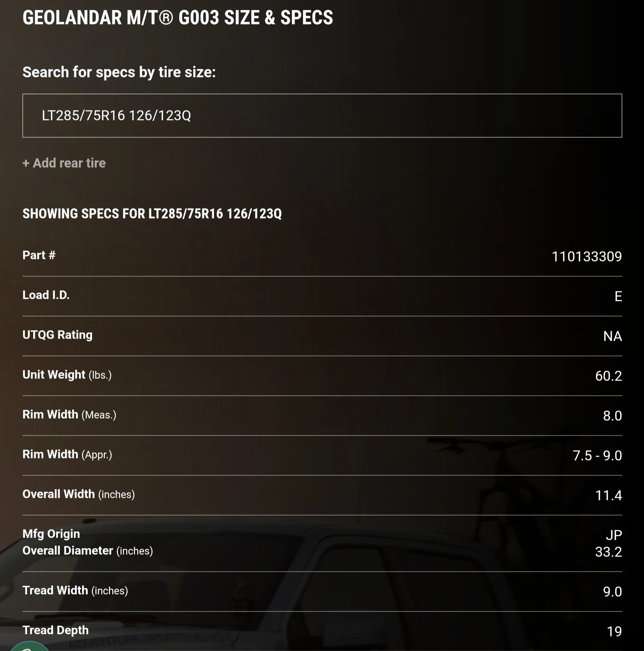
Task: Click the Showing Specs For LT285/75R16 heading
Action: pos(152,214)
